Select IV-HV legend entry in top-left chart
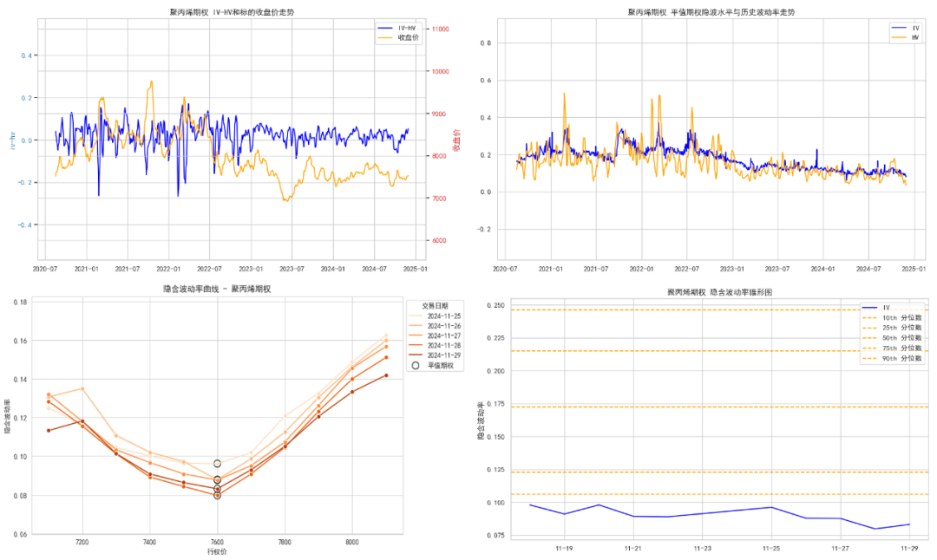Image resolution: width=937 pixels, height=560 pixels. [x=397, y=28]
